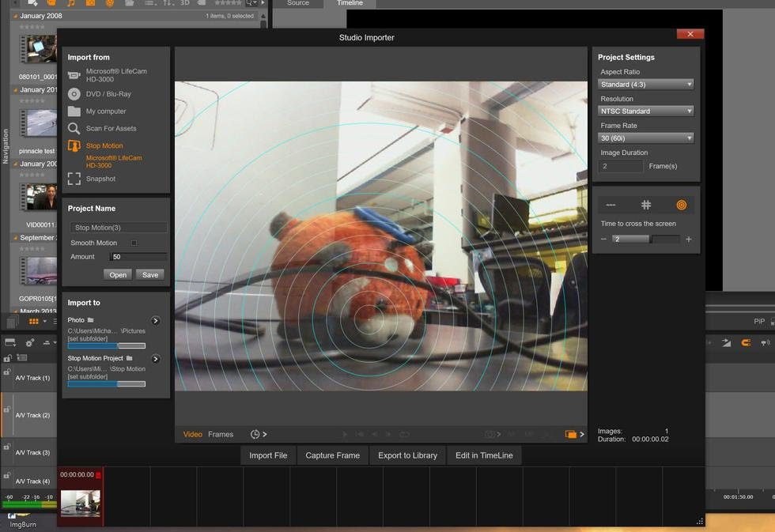The image size is (775, 532).
Task: Open the Frame Rate dropdown
Action: click(645, 138)
